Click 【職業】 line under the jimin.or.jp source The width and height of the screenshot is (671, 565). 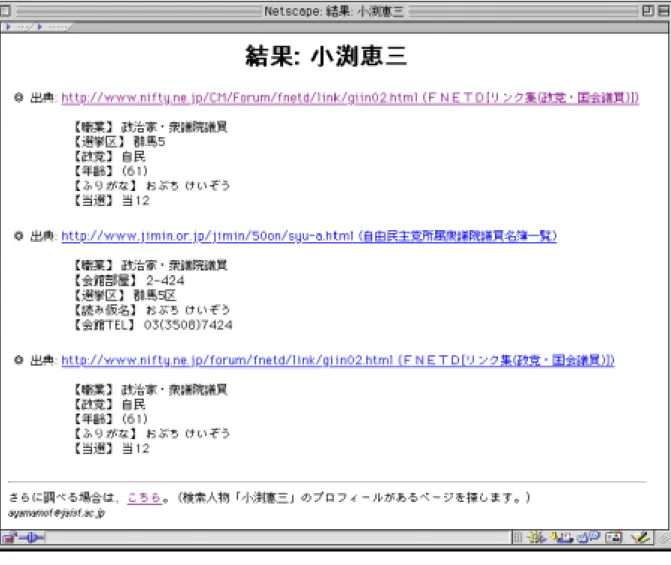coord(151,265)
